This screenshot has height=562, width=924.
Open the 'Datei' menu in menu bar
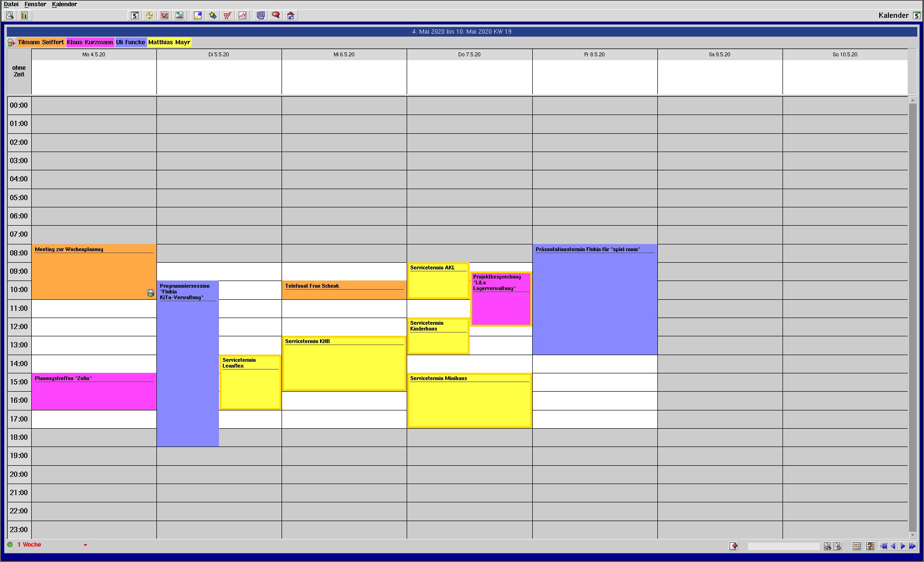10,4
